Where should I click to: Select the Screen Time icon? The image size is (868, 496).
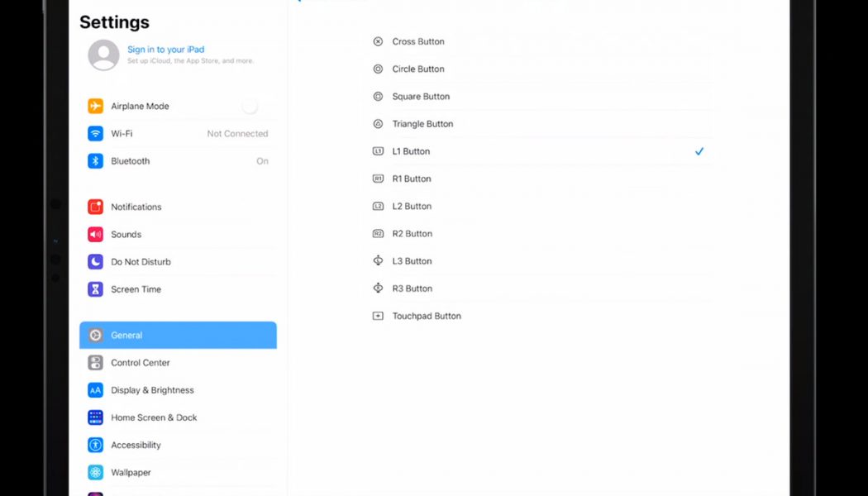95,289
